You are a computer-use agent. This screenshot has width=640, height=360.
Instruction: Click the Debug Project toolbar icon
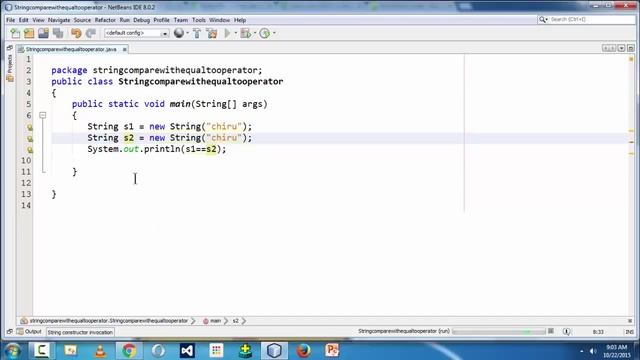tap(245, 33)
